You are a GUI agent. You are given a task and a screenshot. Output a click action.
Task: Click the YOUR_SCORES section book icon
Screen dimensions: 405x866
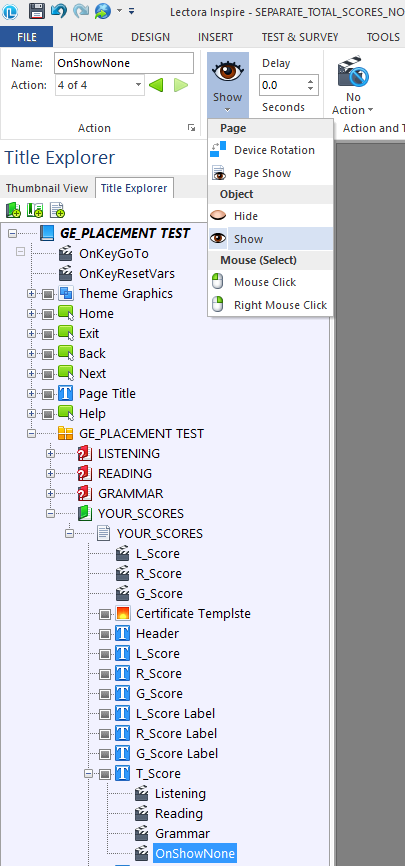coord(85,514)
